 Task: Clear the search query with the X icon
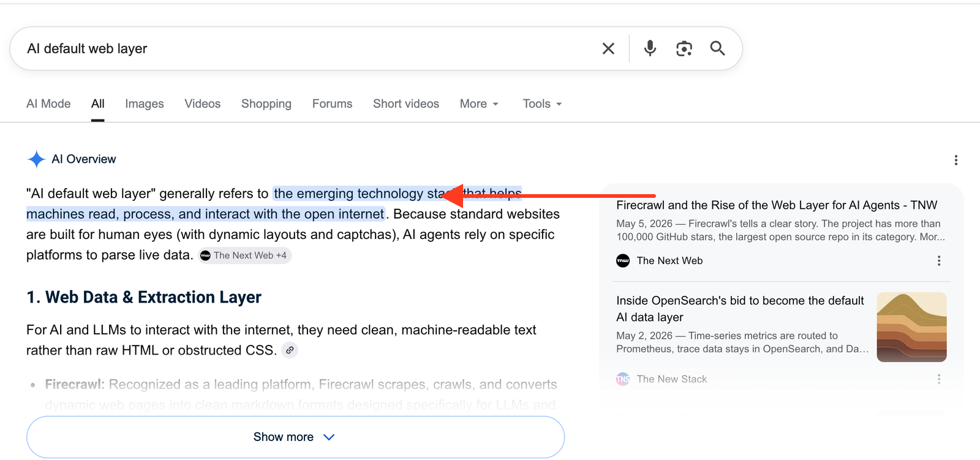[608, 48]
